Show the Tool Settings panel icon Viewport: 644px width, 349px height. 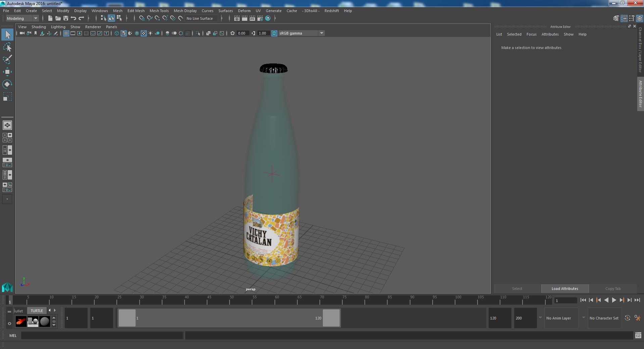[632, 18]
